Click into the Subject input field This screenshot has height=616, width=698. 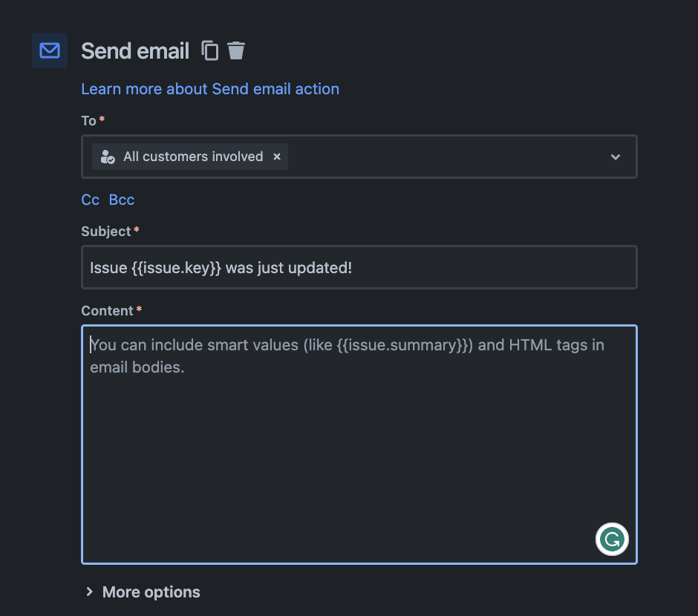[359, 267]
